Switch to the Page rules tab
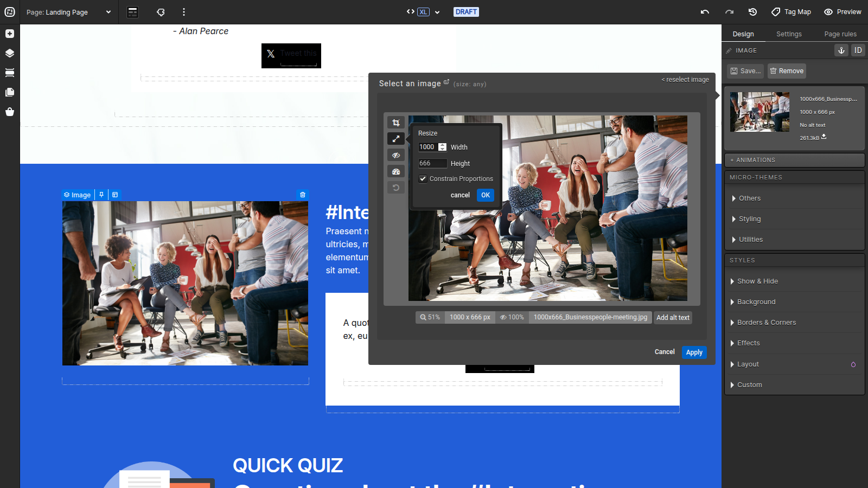Screen dimensions: 868x488 pos(840,34)
